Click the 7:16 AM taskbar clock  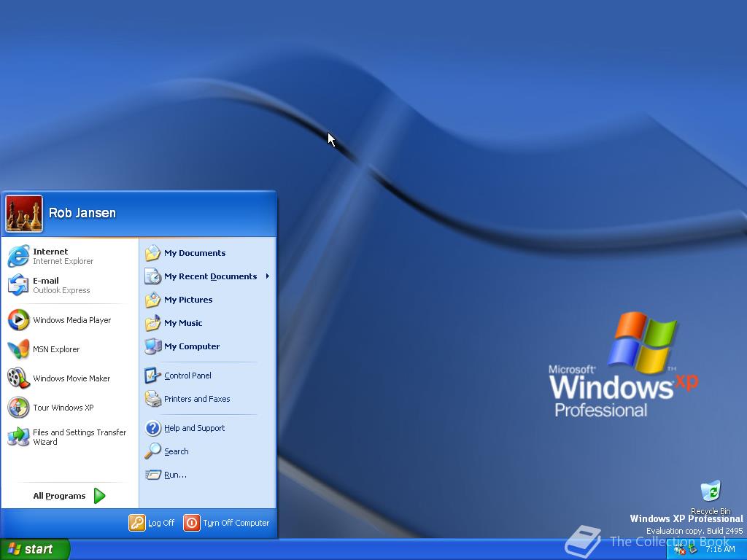(720, 550)
